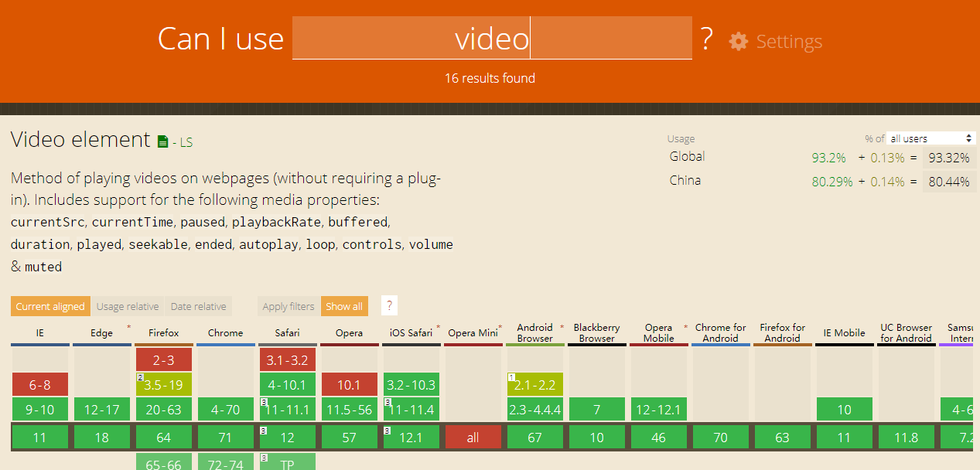This screenshot has height=470, width=980.
Task: Select the iOS Safari column header
Action: click(x=411, y=333)
